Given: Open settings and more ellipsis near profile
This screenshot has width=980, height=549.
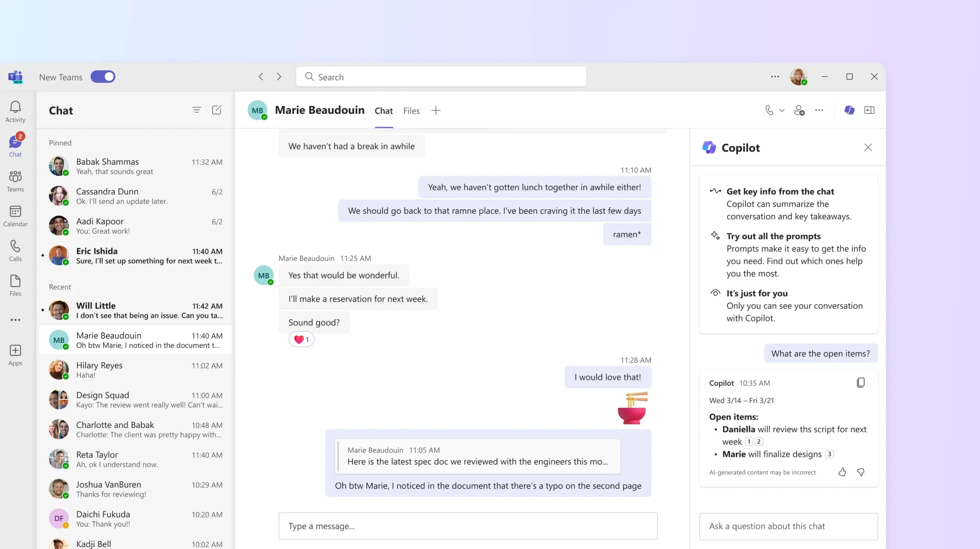Looking at the screenshot, I should pos(775,77).
